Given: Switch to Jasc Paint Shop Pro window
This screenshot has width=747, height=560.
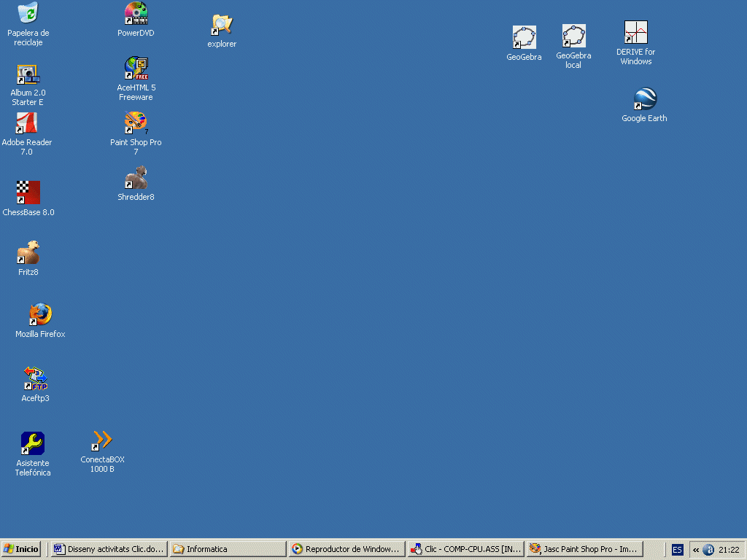Looking at the screenshot, I should [584, 549].
